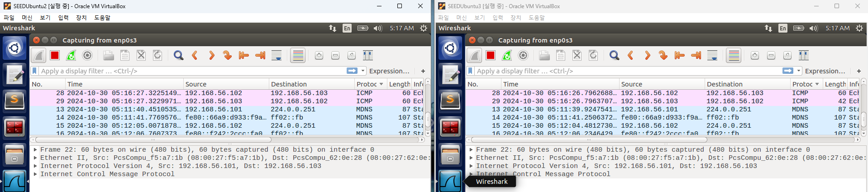The height and width of the screenshot is (192, 868).
Task: Click the Find packet magnifier in SEEDUbuntu2
Action: [x=179, y=55]
